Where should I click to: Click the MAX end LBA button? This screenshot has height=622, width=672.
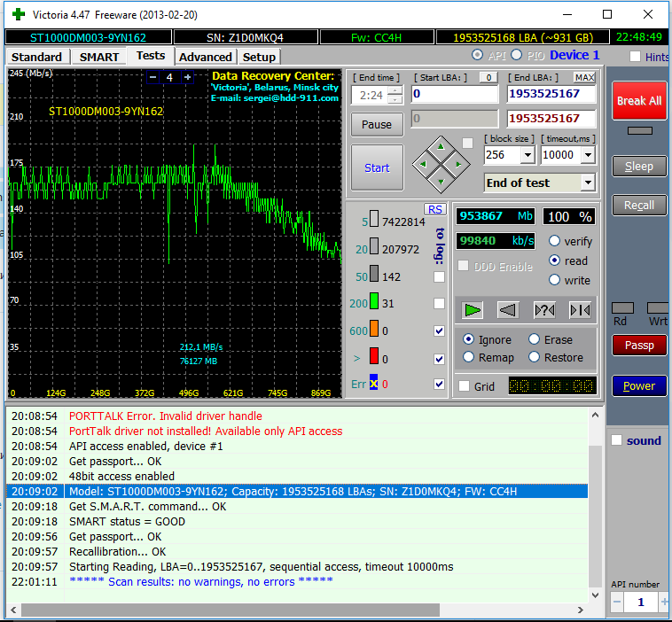click(584, 78)
